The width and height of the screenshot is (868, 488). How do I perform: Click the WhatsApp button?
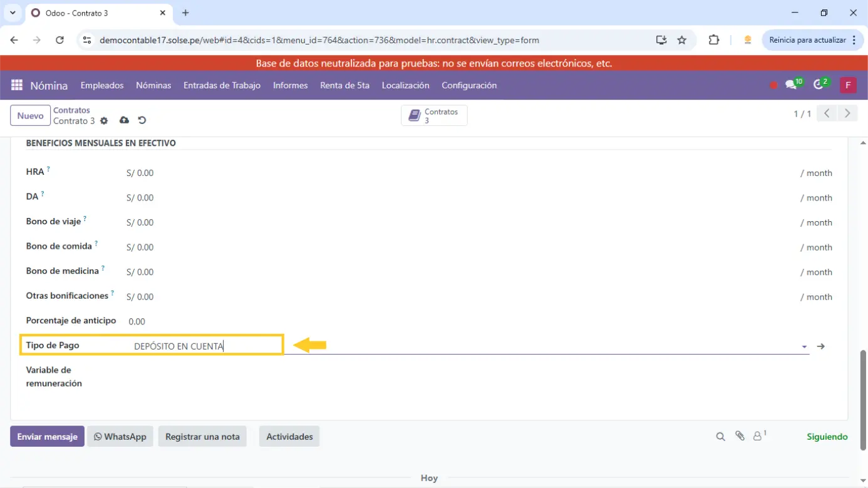coord(120,437)
